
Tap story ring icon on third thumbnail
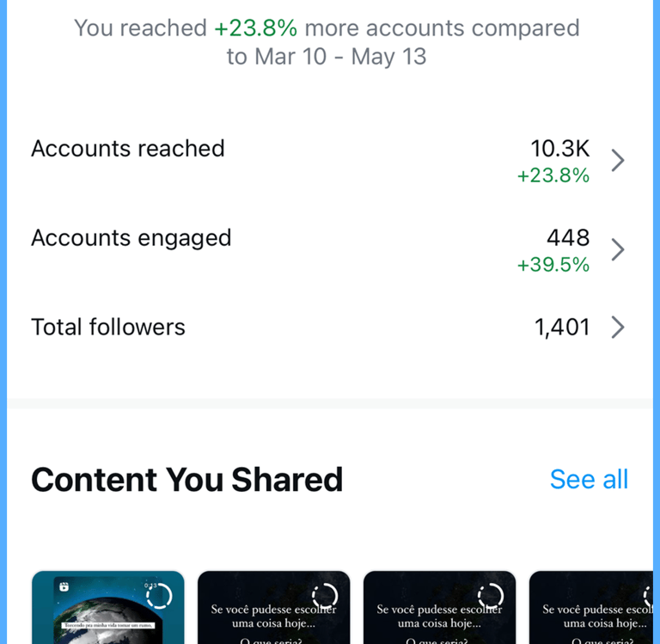491,595
